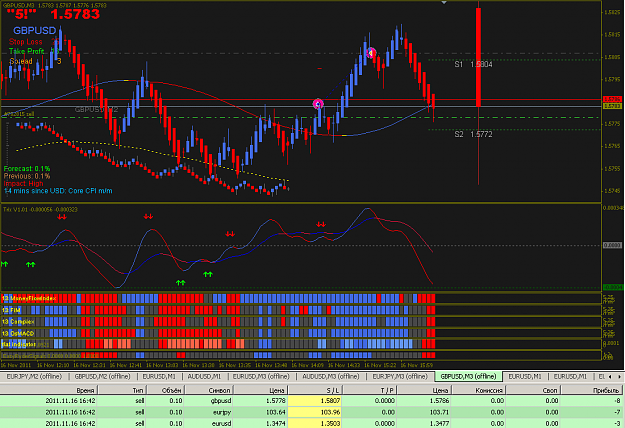Viewport: 625px width, 428px height.
Task: Click the active GBPUSD,M3 (offline) tab
Action: (468, 376)
